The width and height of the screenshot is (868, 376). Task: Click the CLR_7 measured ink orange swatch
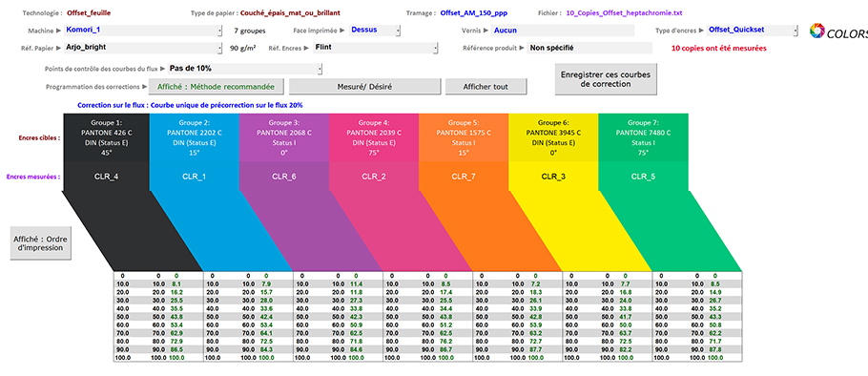464,177
